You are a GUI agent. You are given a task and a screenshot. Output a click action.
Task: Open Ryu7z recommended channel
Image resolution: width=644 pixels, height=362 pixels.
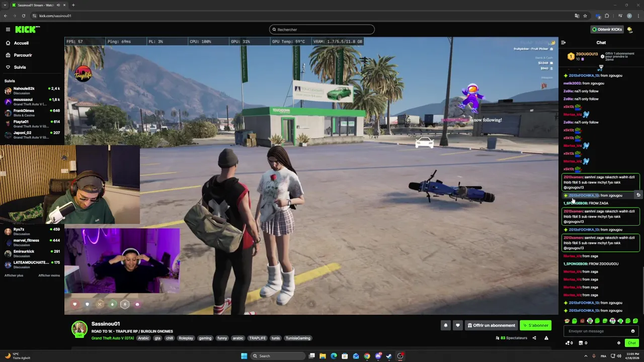click(x=32, y=232)
